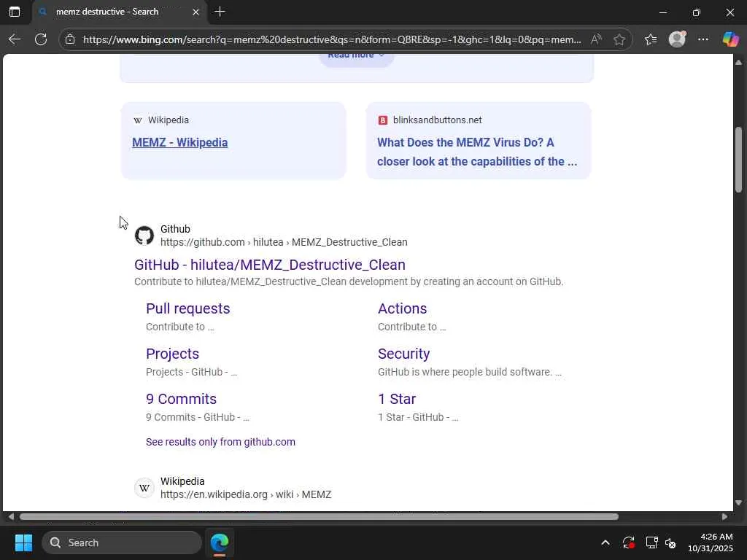Click the Github logo icon
Screen dimensions: 747x560
[x=144, y=236]
